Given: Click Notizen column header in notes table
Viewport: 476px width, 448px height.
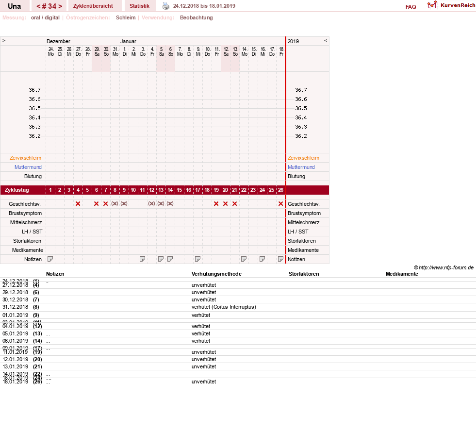Looking at the screenshot, I should click(x=55, y=274).
